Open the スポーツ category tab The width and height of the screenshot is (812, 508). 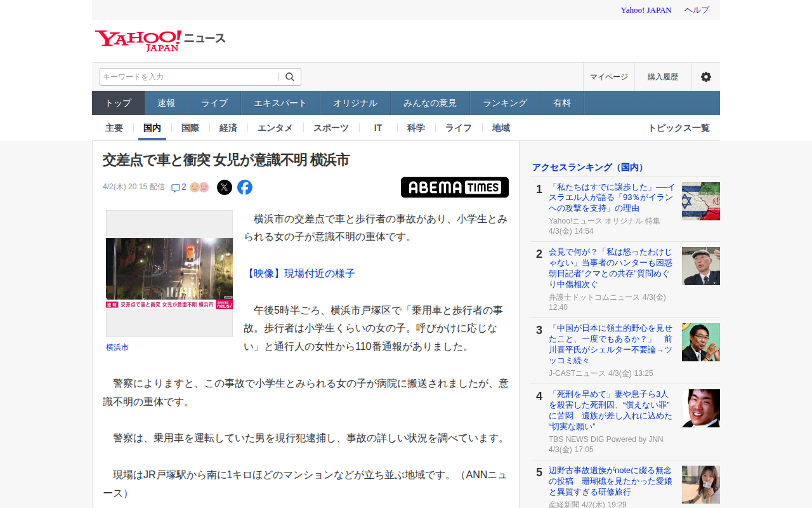(331, 128)
